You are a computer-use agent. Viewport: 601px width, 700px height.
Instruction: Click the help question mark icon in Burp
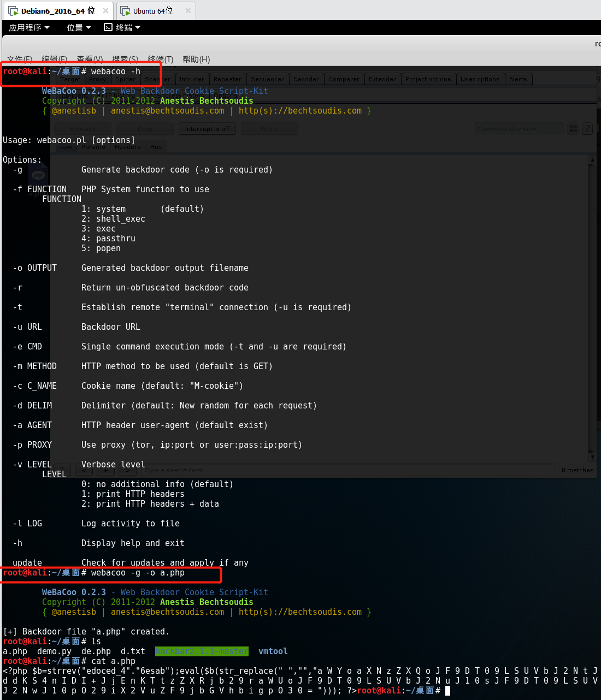coord(587,129)
